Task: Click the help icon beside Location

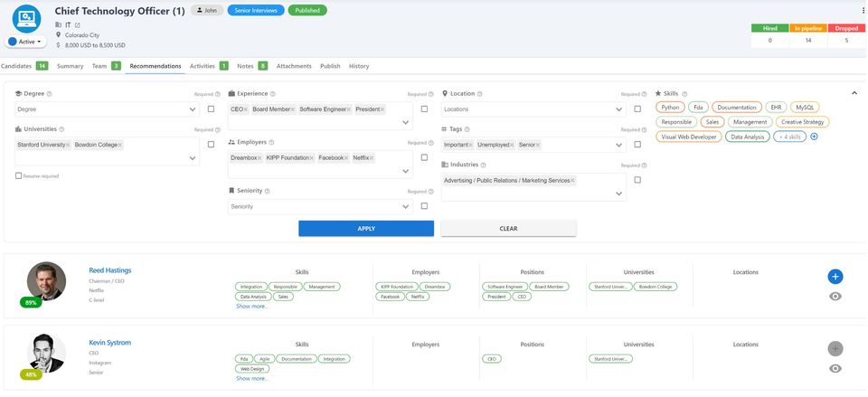Action: point(479,94)
